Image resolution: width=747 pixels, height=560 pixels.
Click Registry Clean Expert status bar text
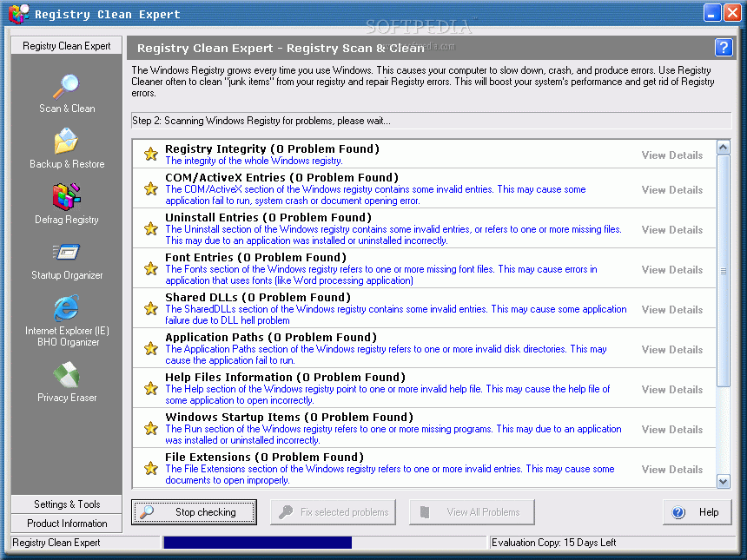56,543
